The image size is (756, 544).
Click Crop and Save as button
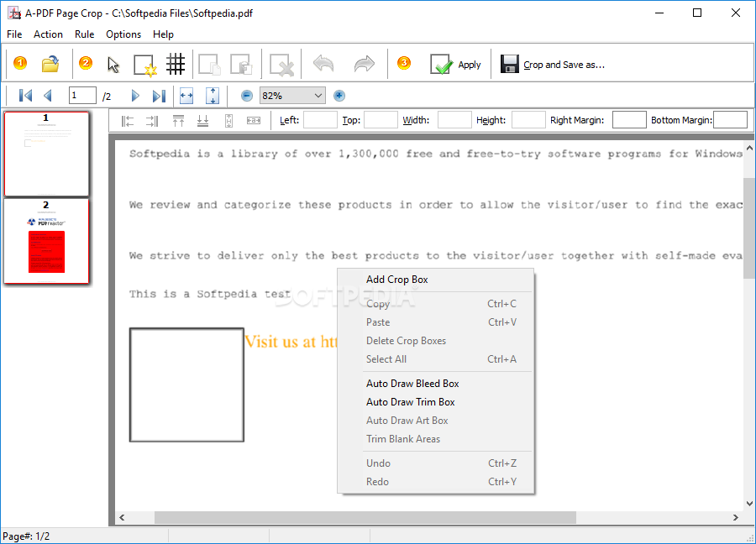coord(553,64)
